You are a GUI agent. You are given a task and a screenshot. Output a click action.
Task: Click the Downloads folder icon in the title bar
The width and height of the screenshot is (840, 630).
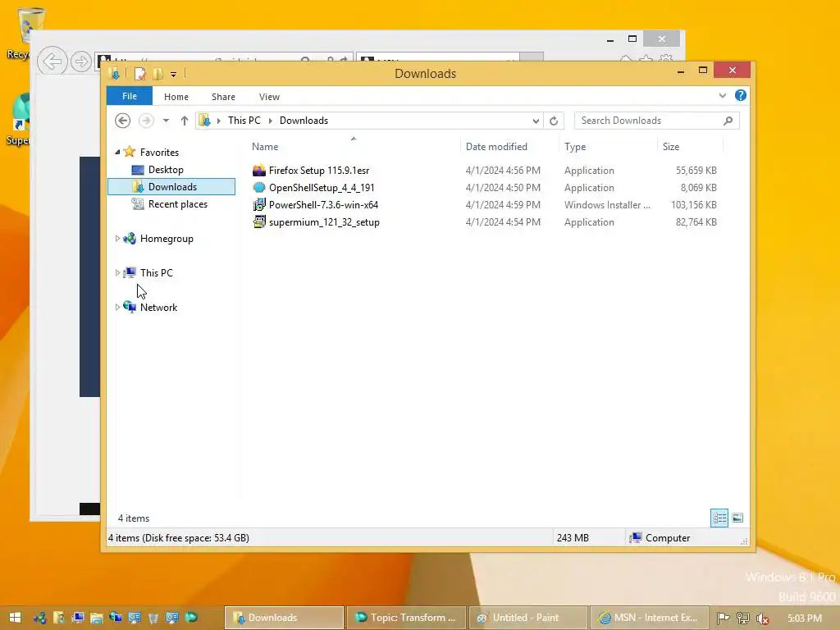(x=114, y=73)
